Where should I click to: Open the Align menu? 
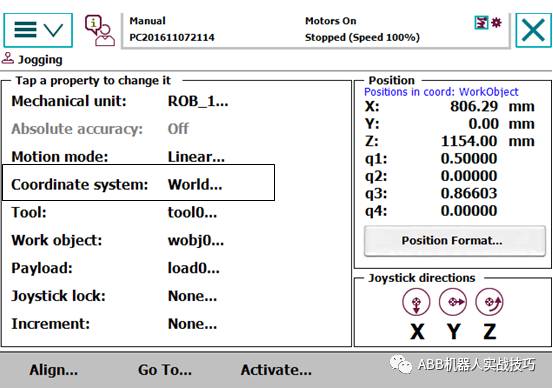[54, 370]
